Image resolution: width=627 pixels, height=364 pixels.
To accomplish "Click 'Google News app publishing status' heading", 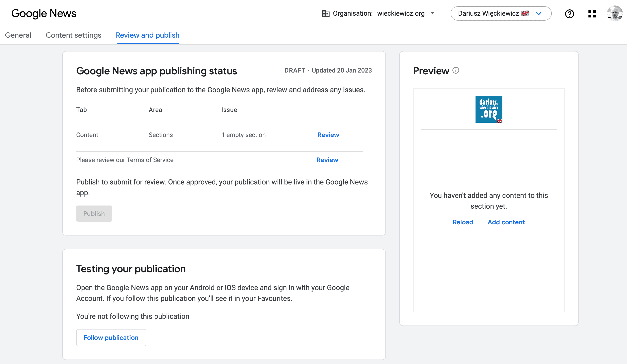I will point(156,71).
